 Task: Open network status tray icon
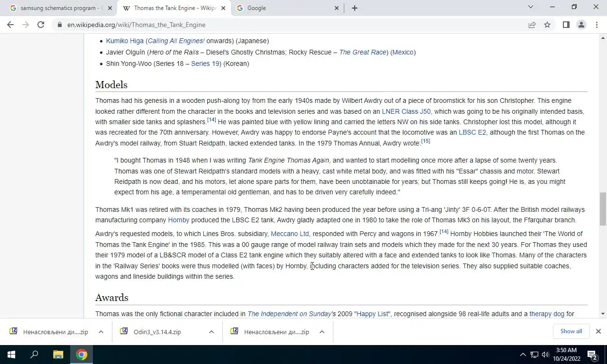534,355
